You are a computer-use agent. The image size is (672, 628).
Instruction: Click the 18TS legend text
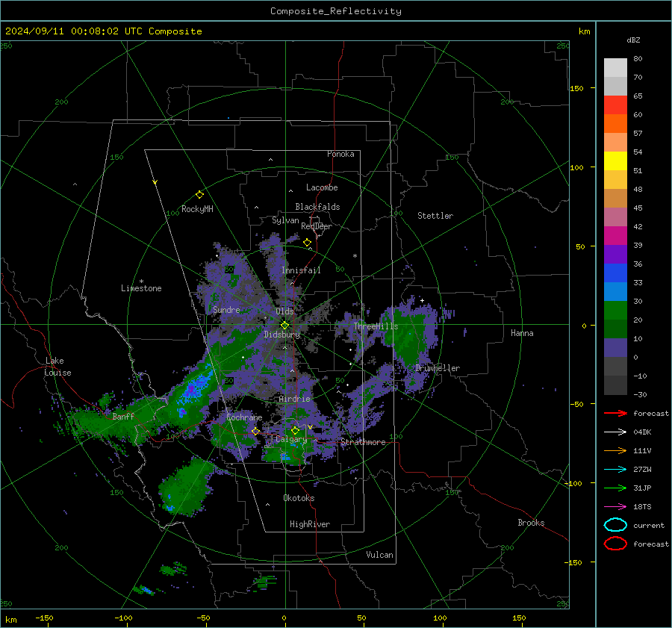coord(642,507)
